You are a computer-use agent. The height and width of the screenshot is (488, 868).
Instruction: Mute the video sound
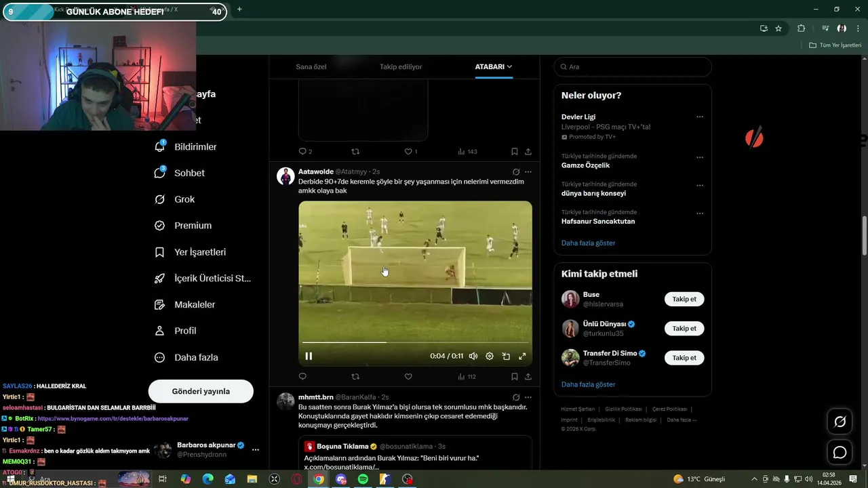(x=473, y=356)
